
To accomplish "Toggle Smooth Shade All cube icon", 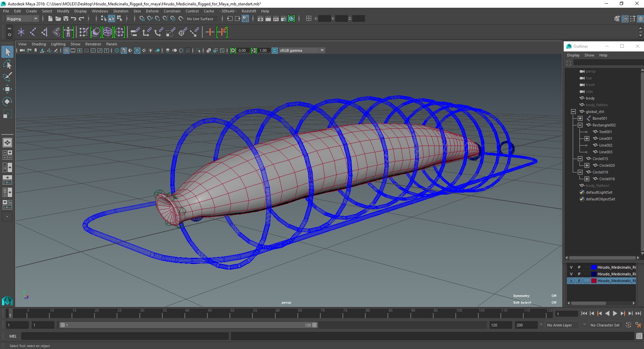I will point(124,50).
